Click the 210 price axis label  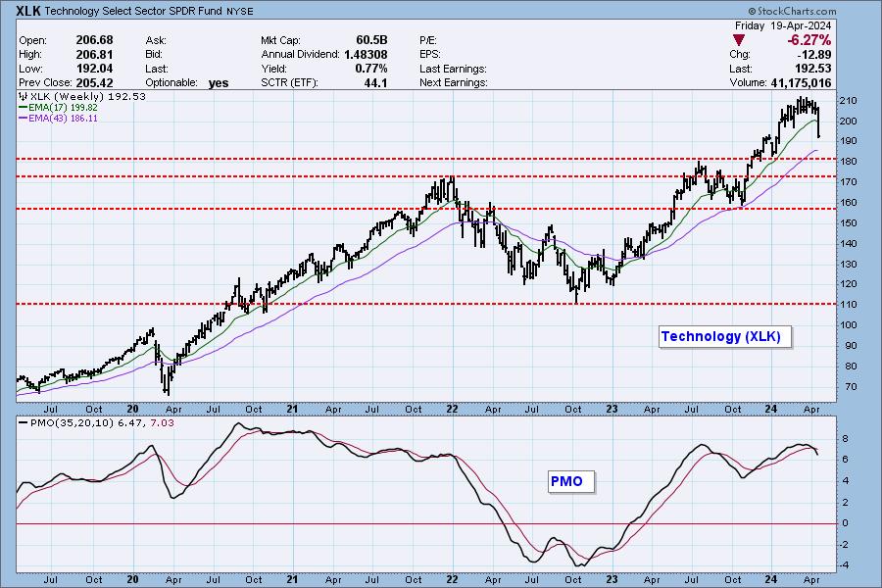(849, 100)
